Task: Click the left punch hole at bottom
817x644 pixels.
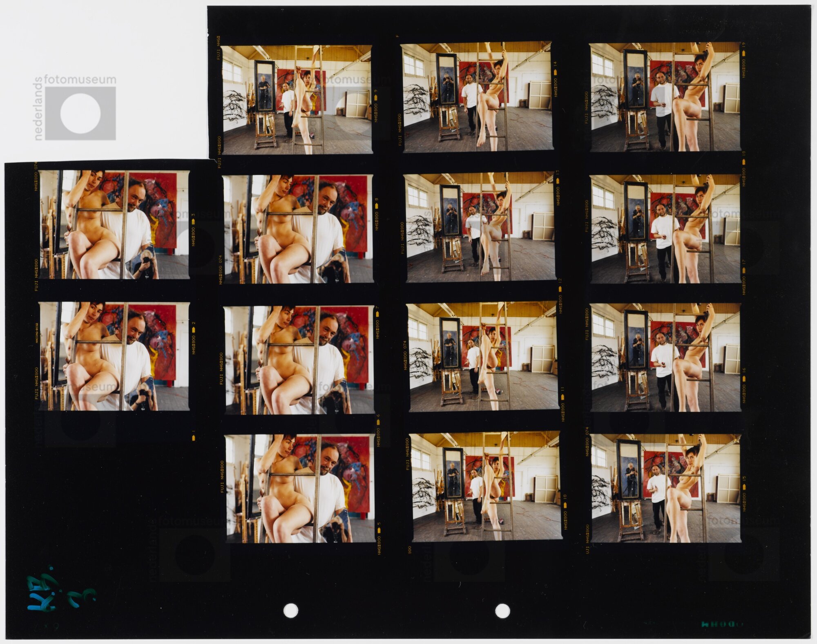Action: (x=290, y=611)
